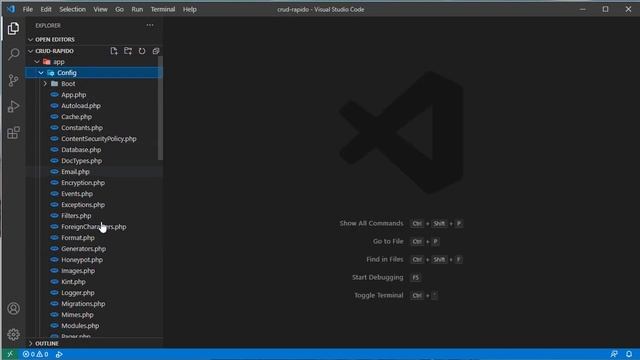640x360 pixels.
Task: Collapse all folders in explorer
Action: click(156, 51)
